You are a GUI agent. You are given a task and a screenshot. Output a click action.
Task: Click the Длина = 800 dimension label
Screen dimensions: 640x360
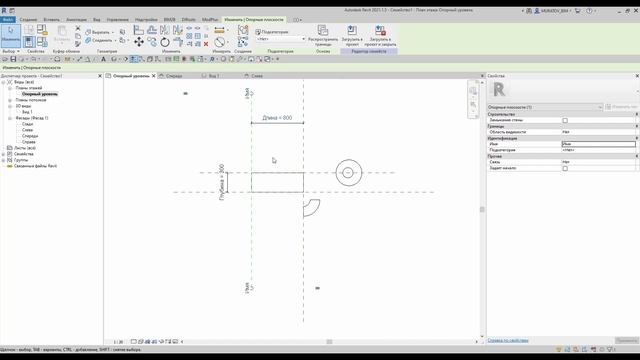[277, 118]
